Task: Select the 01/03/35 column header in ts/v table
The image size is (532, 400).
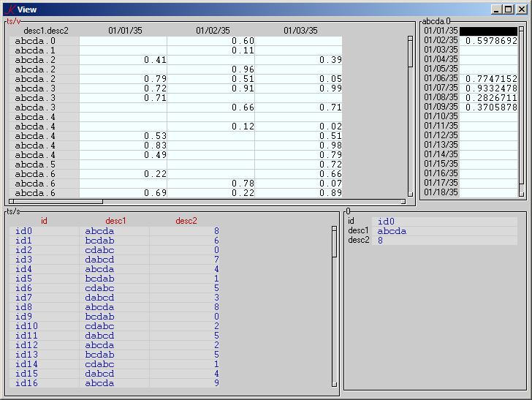Action: pyautogui.click(x=300, y=31)
